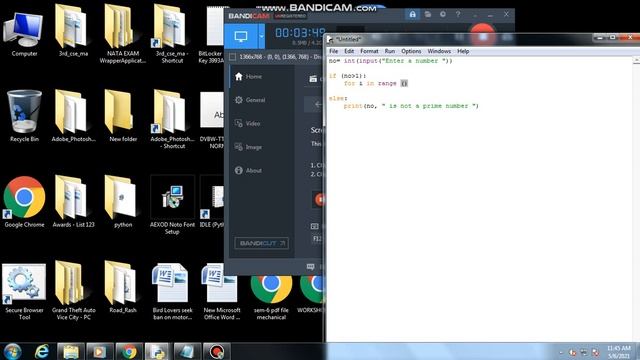Select the BitLocker Key file icon
The height and width of the screenshot is (360, 640).
pyautogui.click(x=212, y=35)
